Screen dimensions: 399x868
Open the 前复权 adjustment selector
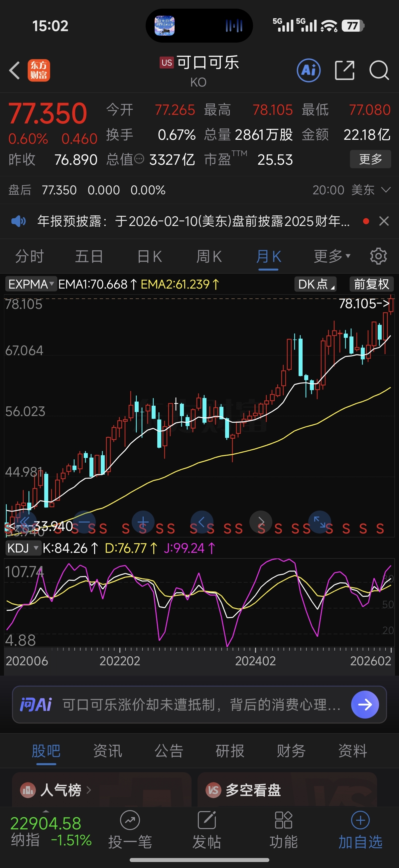[371, 284]
